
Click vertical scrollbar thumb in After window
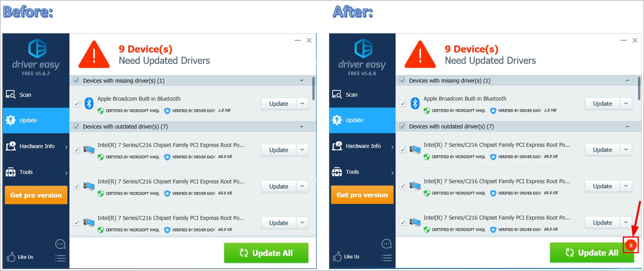tap(639, 88)
